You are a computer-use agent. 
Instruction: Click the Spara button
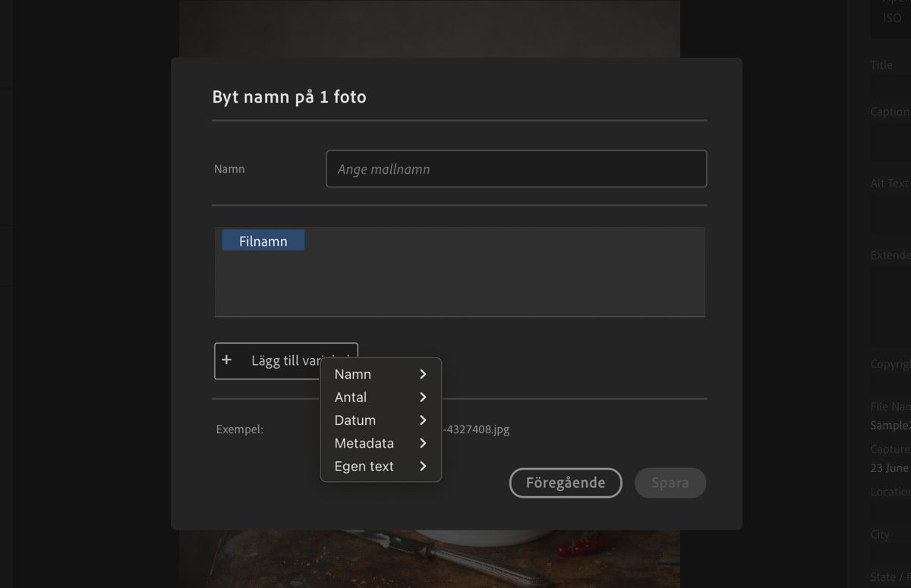[670, 483]
